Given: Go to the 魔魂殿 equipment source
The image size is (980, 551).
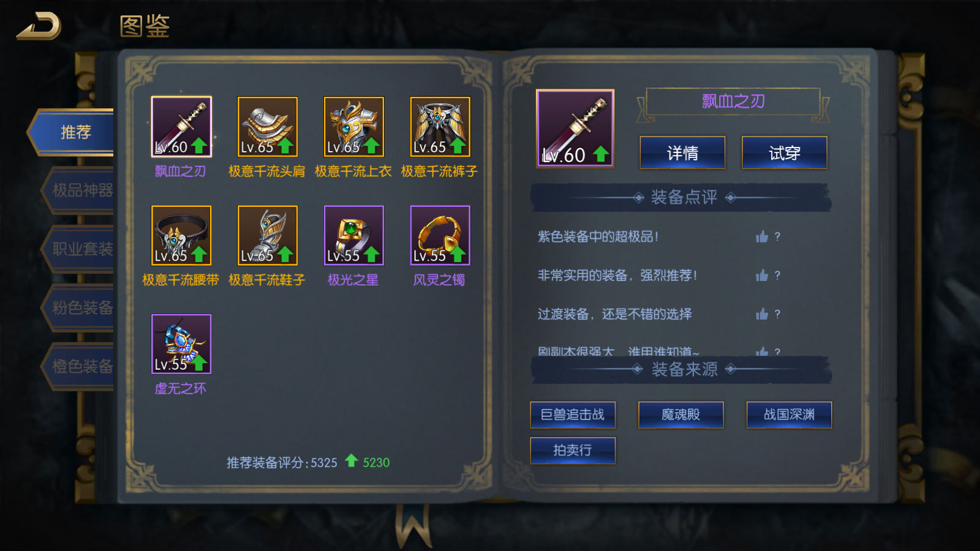Looking at the screenshot, I should pos(681,415).
